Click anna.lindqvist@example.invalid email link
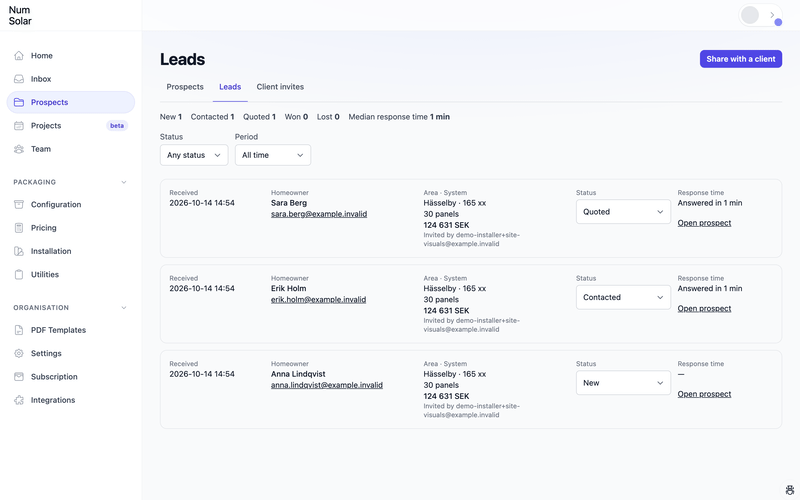Image resolution: width=800 pixels, height=500 pixels. coord(327,386)
